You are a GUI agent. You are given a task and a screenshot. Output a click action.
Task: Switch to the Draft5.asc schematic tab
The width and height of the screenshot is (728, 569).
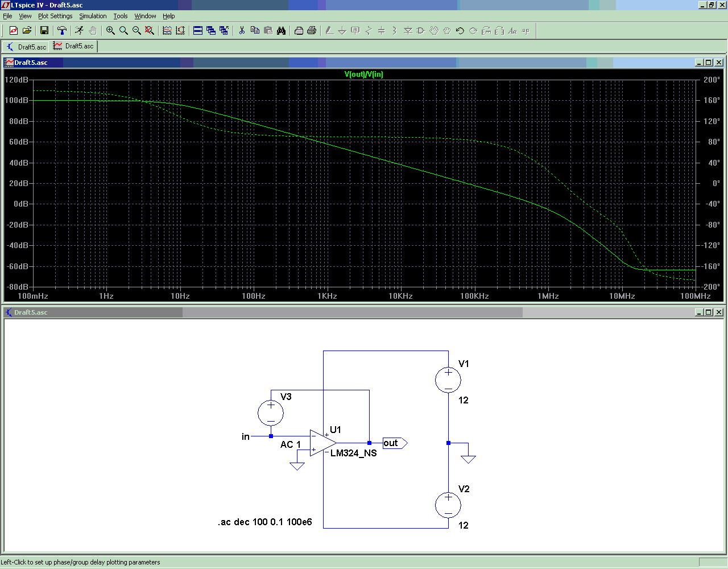pyautogui.click(x=26, y=47)
